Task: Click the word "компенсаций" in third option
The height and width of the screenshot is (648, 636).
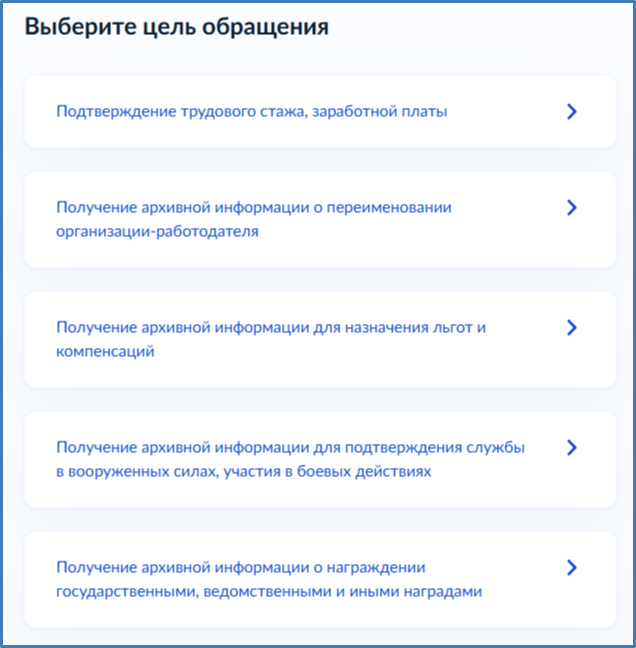Action: pyautogui.click(x=105, y=351)
